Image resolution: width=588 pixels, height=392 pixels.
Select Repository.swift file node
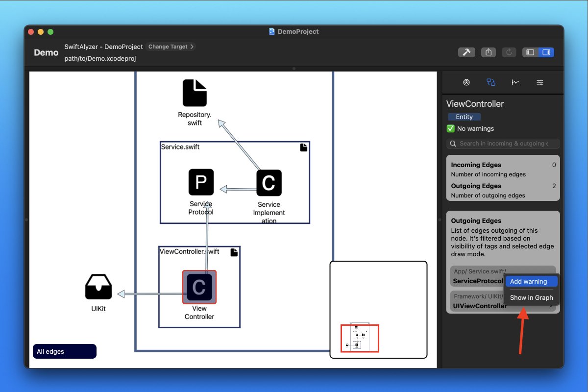click(x=195, y=93)
